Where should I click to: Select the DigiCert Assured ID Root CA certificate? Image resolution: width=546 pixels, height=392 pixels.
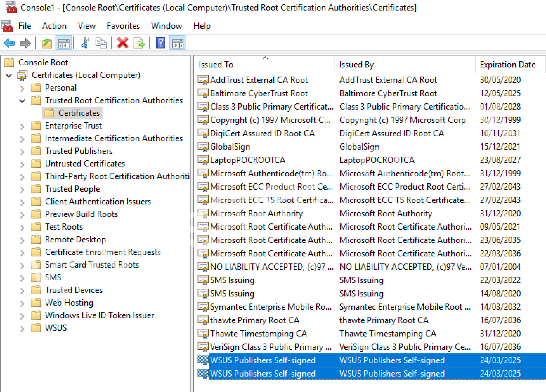click(x=262, y=133)
